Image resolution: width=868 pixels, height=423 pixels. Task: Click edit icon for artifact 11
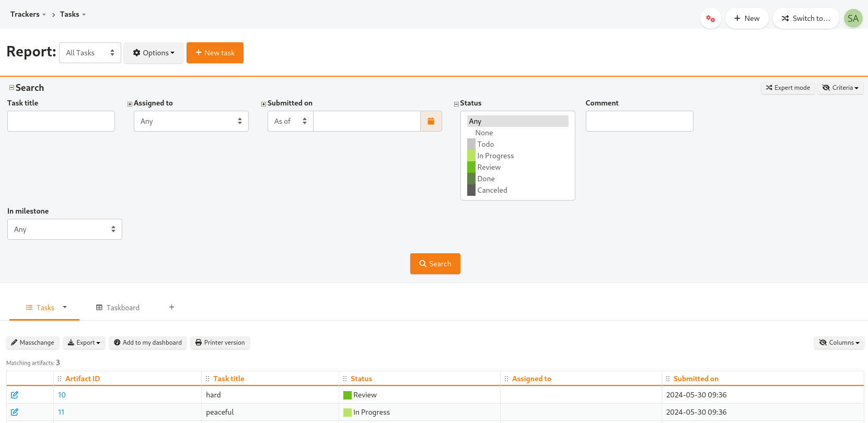pyautogui.click(x=15, y=412)
